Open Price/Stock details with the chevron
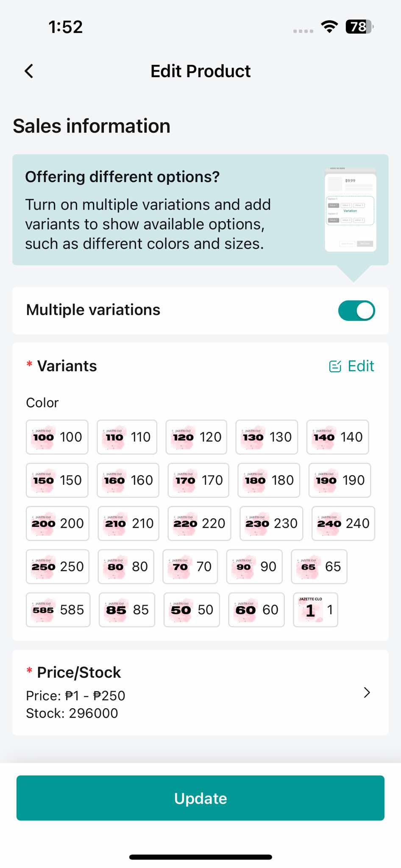 (x=367, y=693)
